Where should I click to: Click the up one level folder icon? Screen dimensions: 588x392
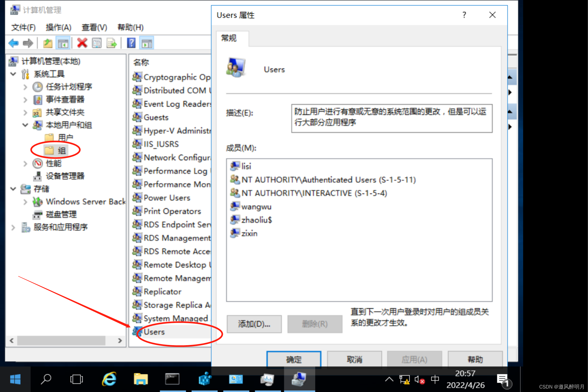[48, 43]
